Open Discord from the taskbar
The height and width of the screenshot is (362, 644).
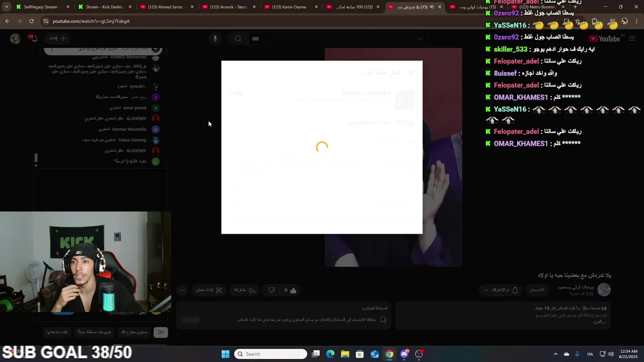[x=404, y=354]
